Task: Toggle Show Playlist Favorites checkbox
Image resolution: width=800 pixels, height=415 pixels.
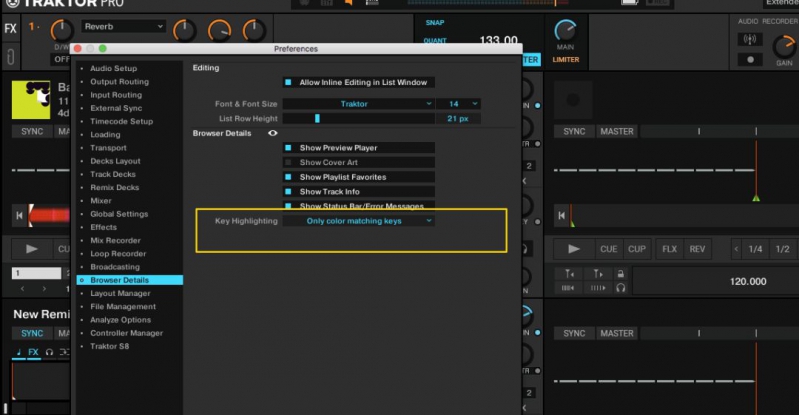Action: point(288,178)
